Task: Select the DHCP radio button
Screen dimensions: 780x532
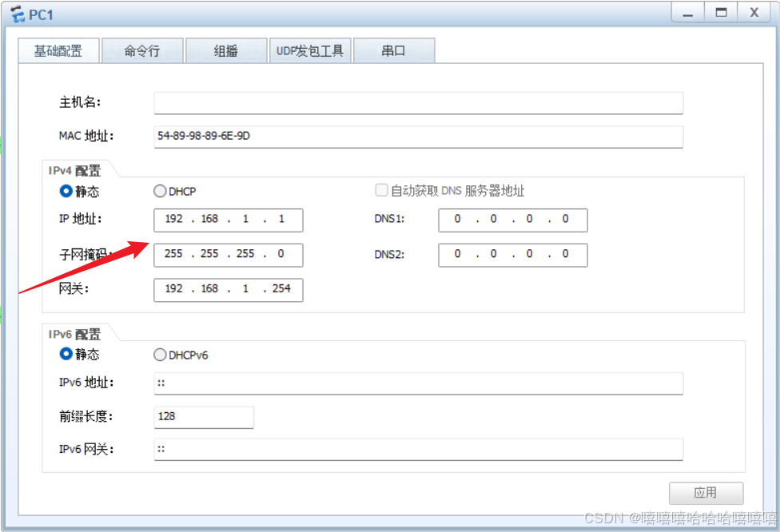Action: pos(160,191)
